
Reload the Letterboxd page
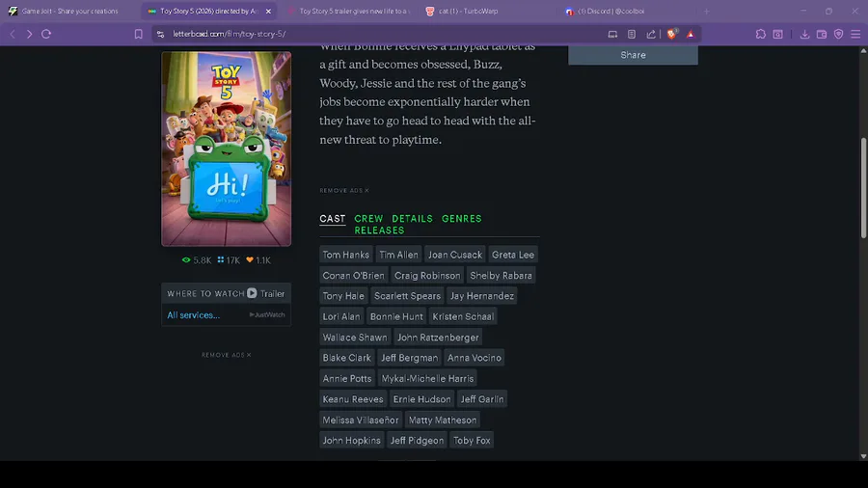tap(46, 34)
